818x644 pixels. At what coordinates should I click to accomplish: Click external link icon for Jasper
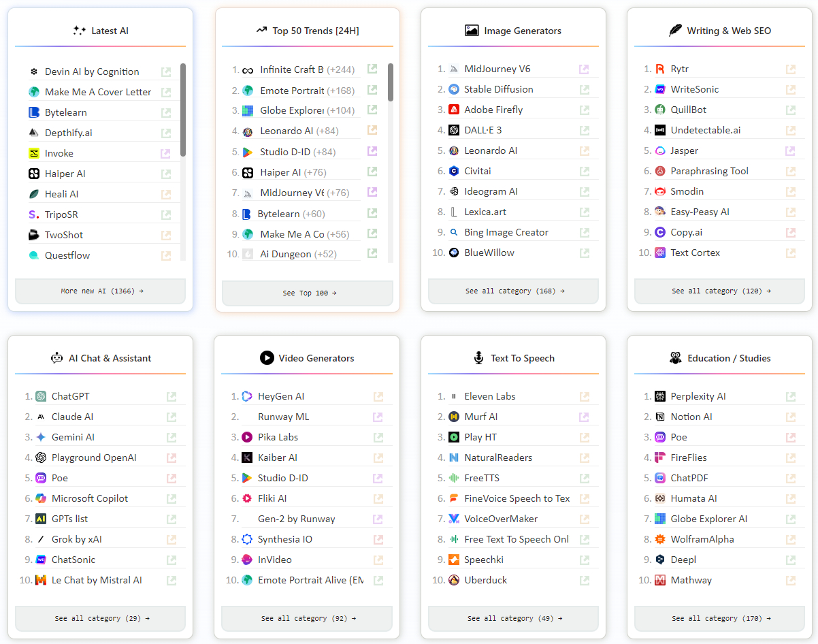(x=790, y=151)
